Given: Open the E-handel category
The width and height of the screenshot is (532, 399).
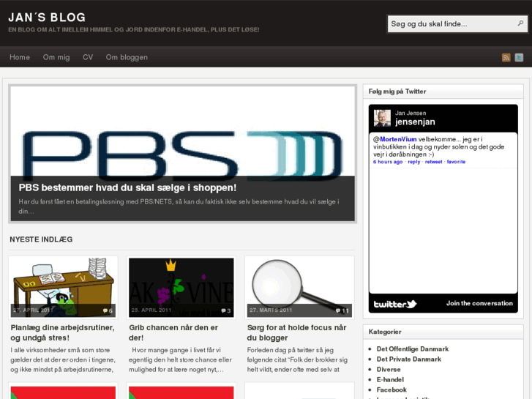Looking at the screenshot, I should click(390, 379).
